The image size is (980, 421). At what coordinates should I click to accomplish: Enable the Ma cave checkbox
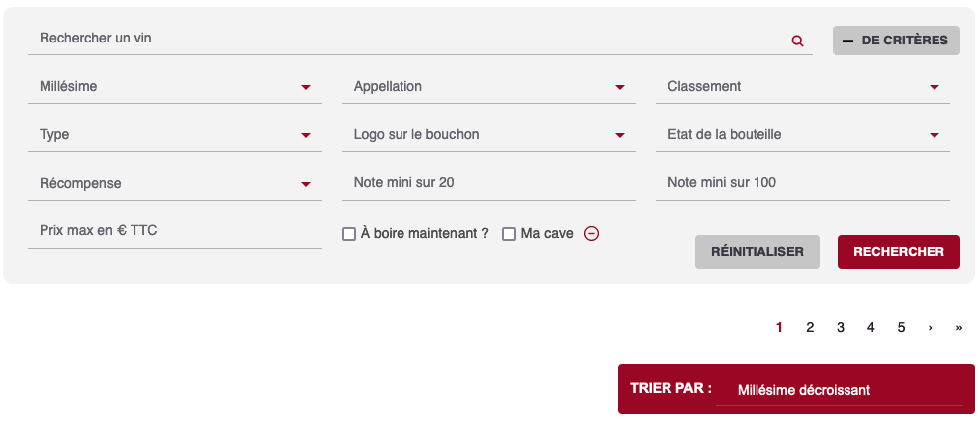509,234
